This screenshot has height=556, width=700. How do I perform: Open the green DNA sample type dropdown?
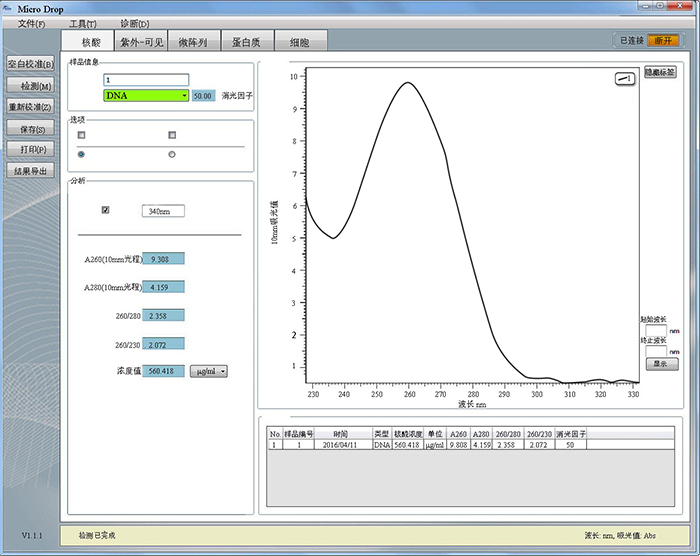[x=146, y=95]
